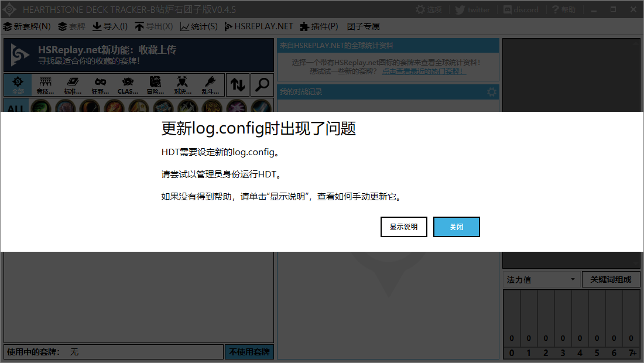Follow the 点击查看最近的热门套牌 link
Viewport: 644px width, 363px height.
click(424, 71)
